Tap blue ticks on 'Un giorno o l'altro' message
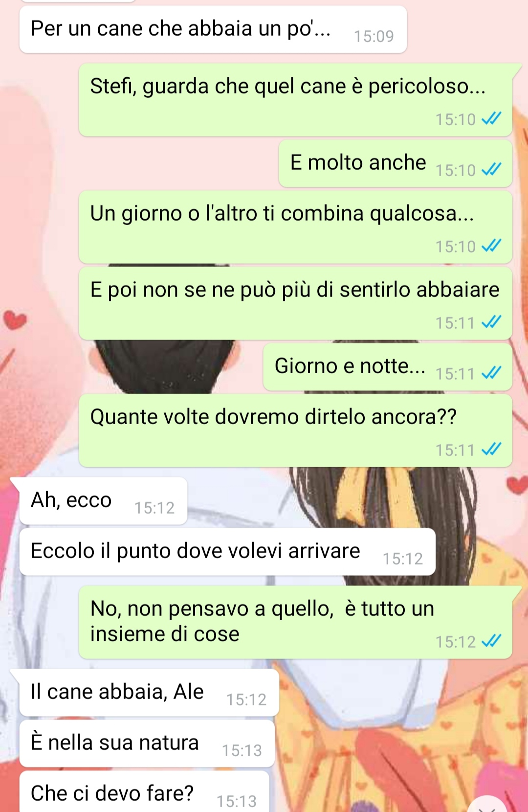 tap(491, 246)
